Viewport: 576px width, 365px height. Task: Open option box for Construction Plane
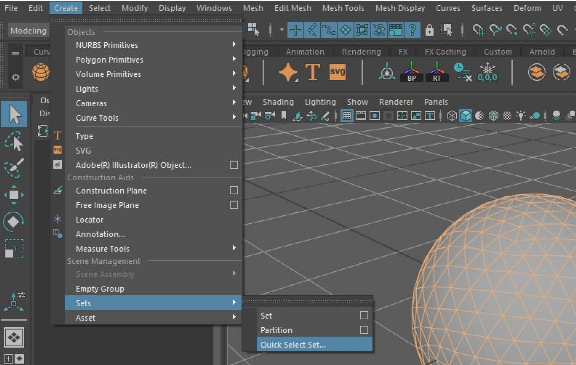(x=234, y=190)
